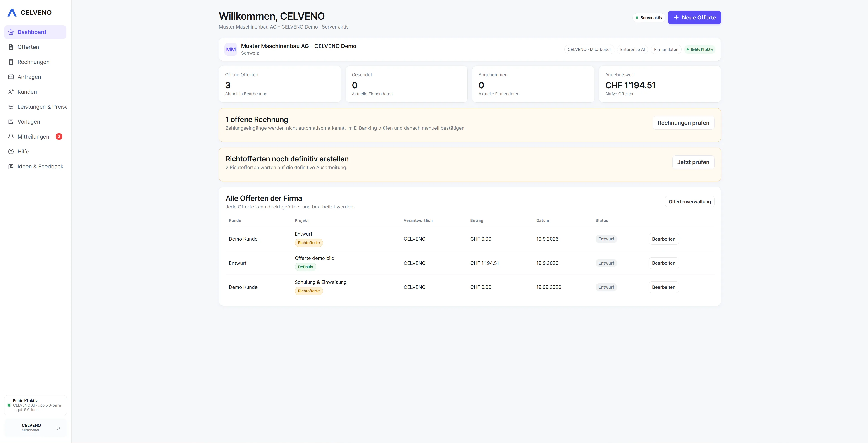Click the CELVENO · Mitarbeiter tag

tap(589, 50)
